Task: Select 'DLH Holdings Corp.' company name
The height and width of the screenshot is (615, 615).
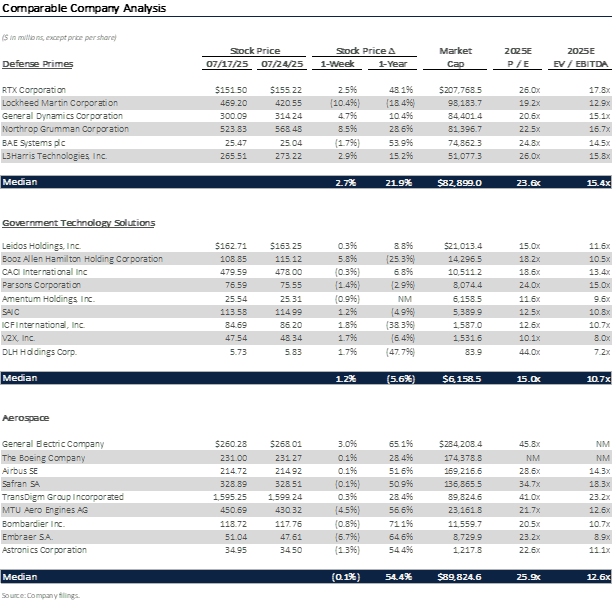Action: (39, 352)
